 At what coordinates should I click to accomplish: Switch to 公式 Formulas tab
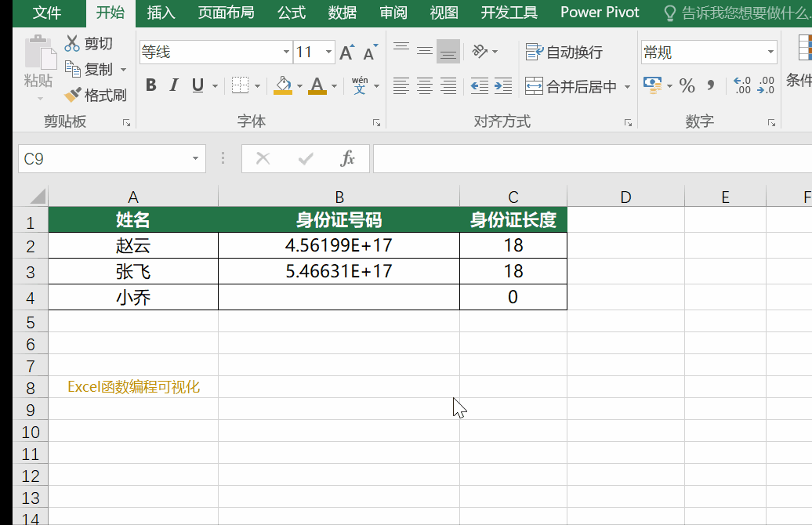292,13
